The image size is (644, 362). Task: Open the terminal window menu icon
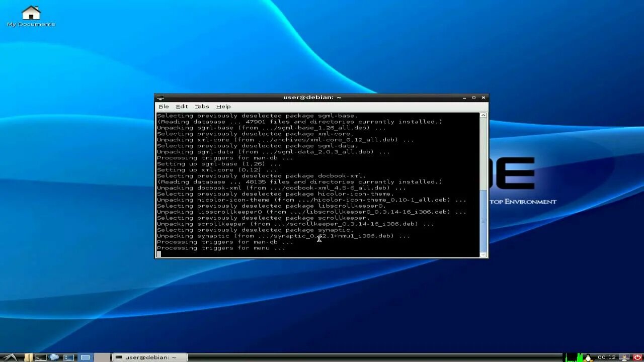159,98
